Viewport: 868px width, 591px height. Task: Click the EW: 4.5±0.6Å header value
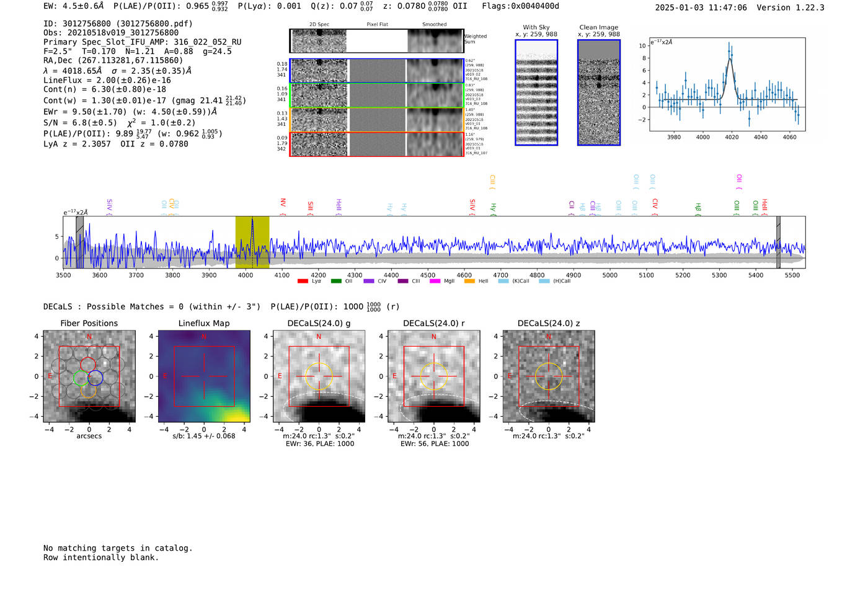(74, 6)
